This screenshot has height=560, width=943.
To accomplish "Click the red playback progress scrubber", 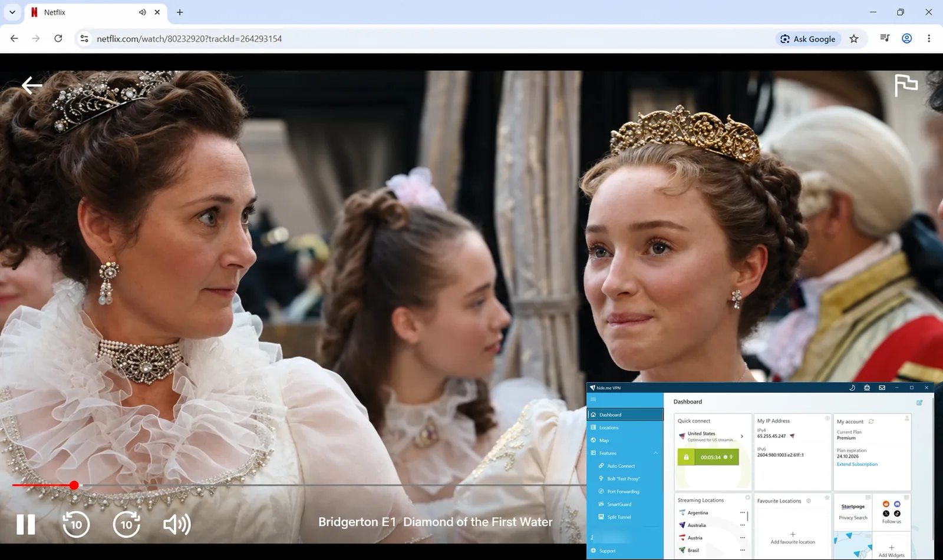I will point(74,485).
